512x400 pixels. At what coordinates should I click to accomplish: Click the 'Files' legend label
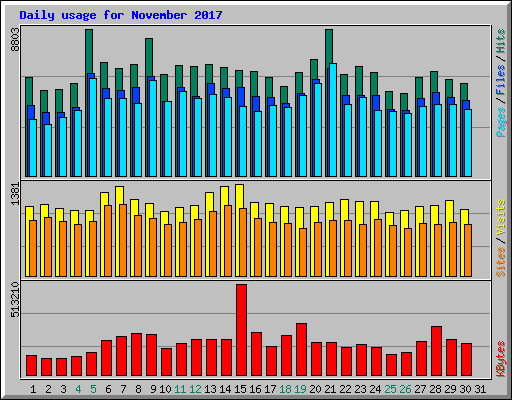click(x=501, y=80)
